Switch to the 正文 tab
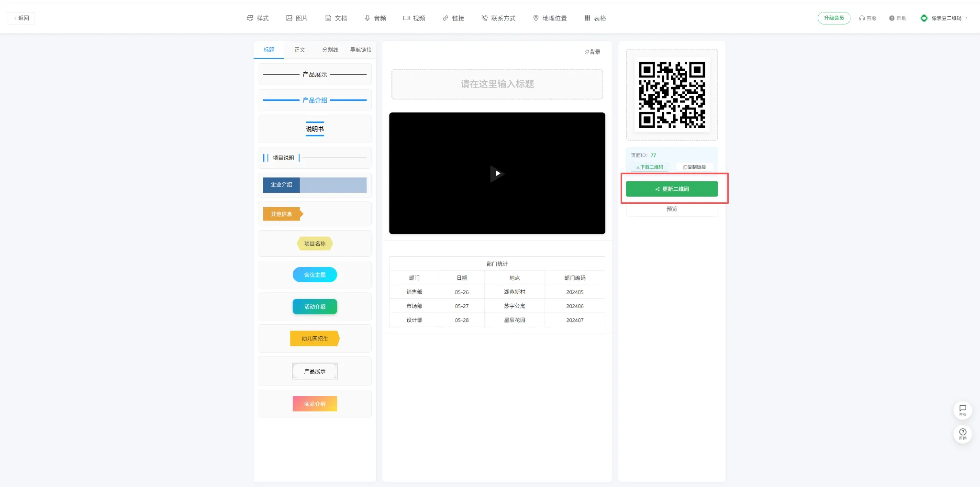Viewport: 980px width, 487px height. click(300, 50)
